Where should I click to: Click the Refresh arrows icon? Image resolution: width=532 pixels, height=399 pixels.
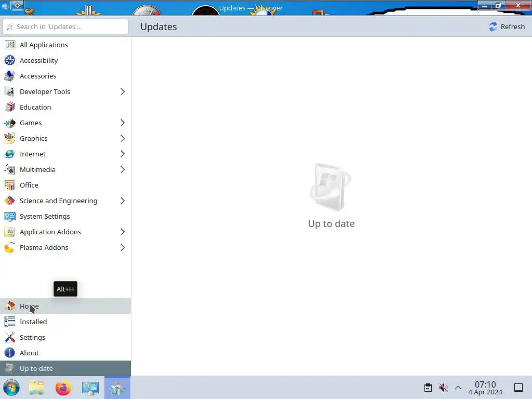(493, 26)
